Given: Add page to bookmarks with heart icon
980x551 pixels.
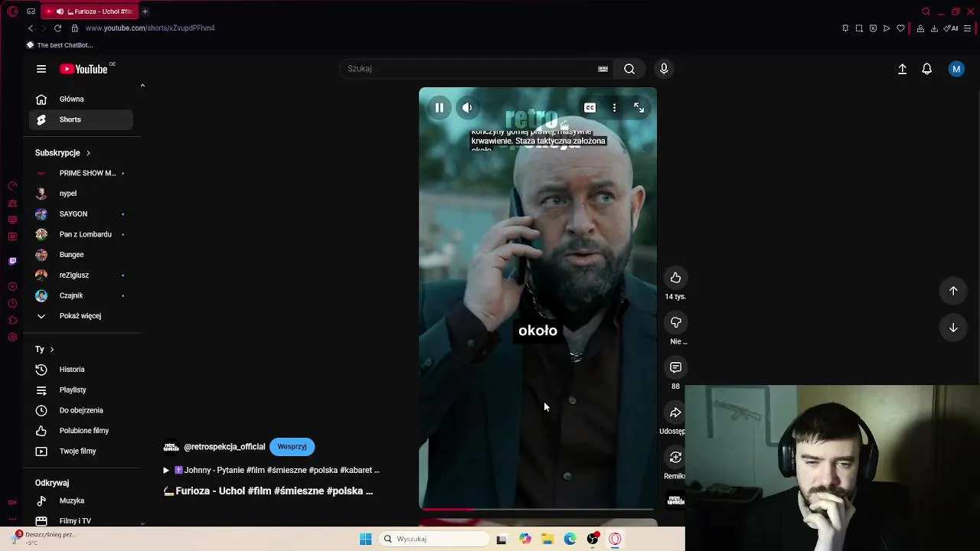Looking at the screenshot, I should tap(901, 28).
